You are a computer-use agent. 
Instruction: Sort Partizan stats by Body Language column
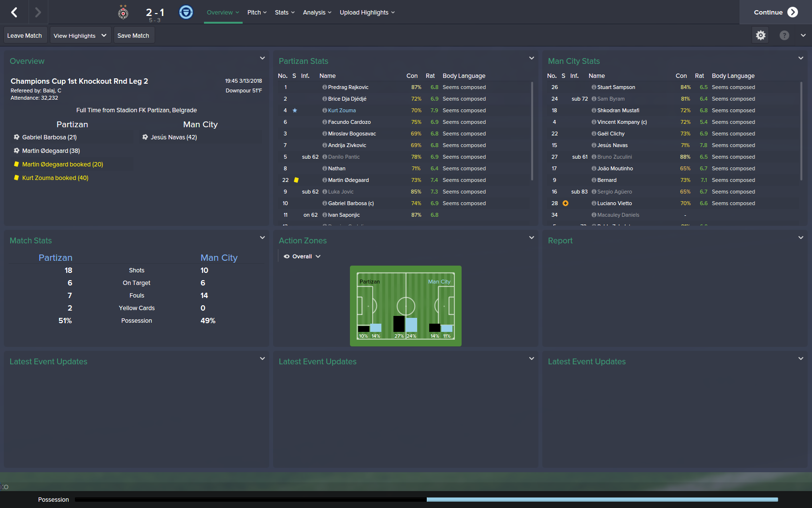pyautogui.click(x=464, y=76)
